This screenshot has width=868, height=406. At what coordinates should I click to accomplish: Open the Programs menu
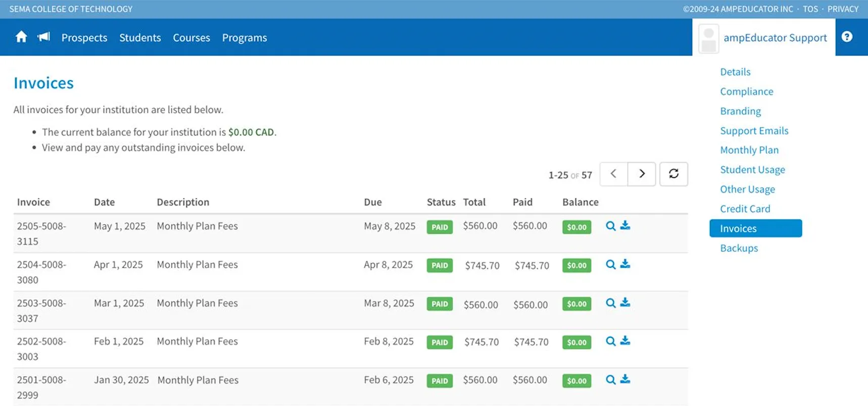245,37
